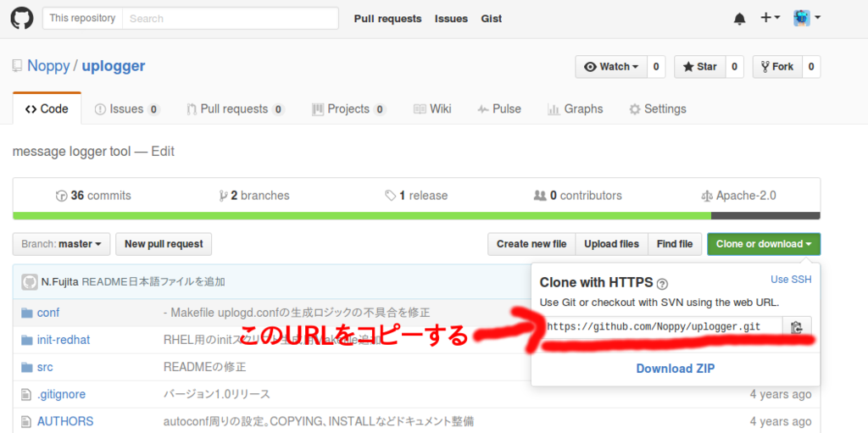Edit the repository description
This screenshot has width=868, height=433.
(x=164, y=151)
